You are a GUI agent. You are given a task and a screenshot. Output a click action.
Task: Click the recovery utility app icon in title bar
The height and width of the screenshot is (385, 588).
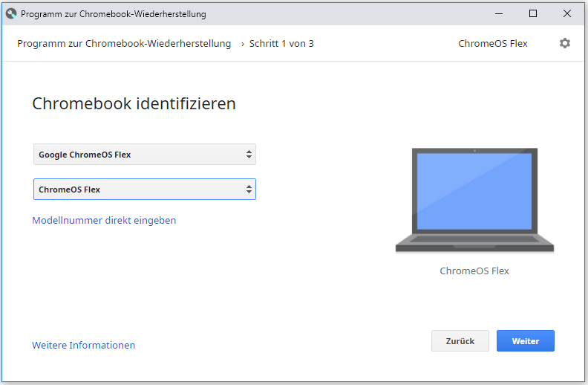[x=11, y=13]
